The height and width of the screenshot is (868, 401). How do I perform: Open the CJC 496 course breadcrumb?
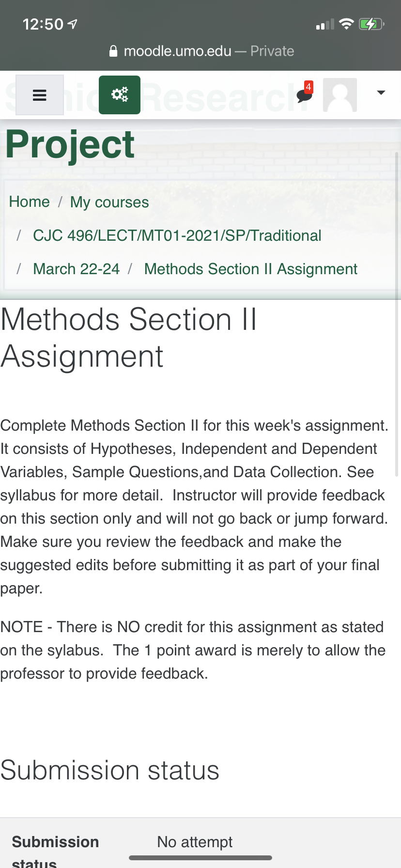[177, 235]
